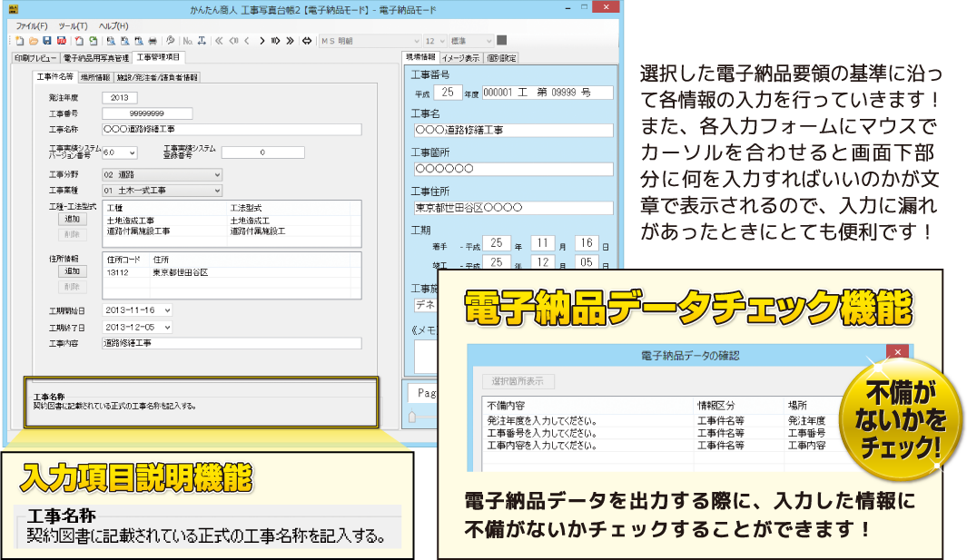967x560 pixels.
Task: Click the magnifier search icon in toolbar
Action: click(170, 41)
